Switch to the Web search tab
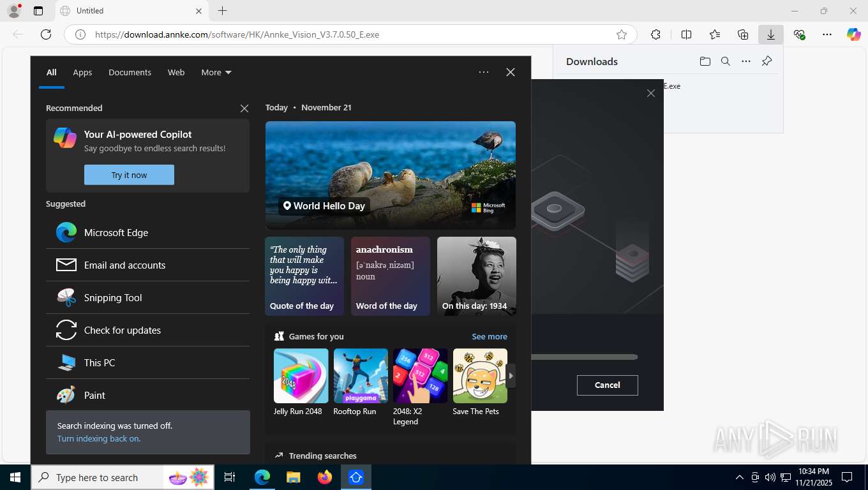868x490 pixels. [176, 72]
